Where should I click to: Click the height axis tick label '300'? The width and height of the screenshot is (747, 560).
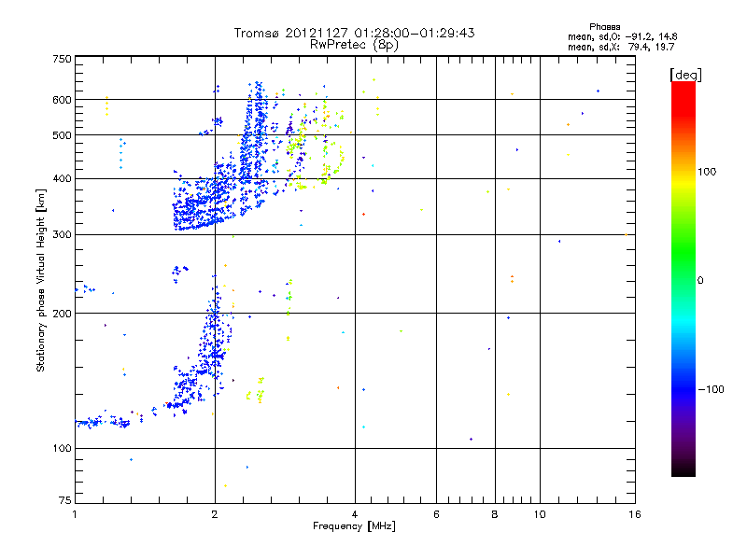point(63,235)
